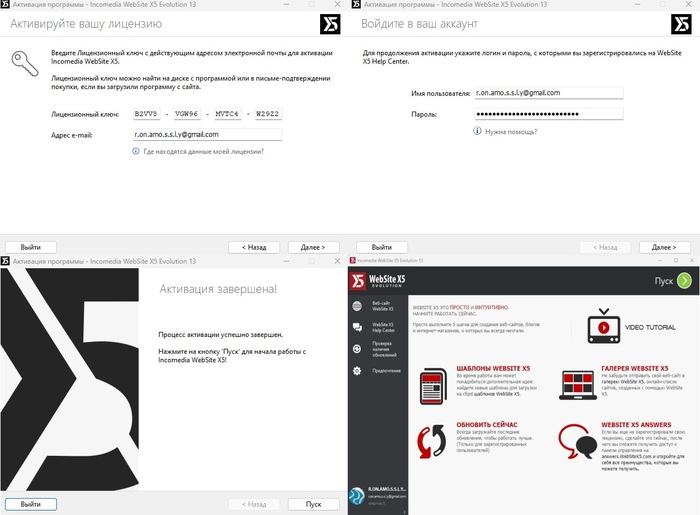
Task: Click the key icon in the license activation window
Action: [x=25, y=63]
